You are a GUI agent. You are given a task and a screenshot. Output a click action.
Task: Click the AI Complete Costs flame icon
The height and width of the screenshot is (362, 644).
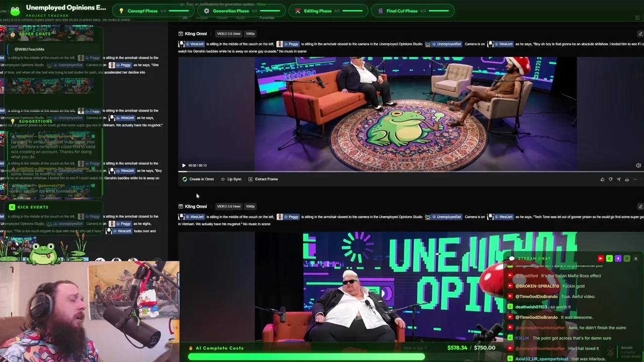[191, 348]
